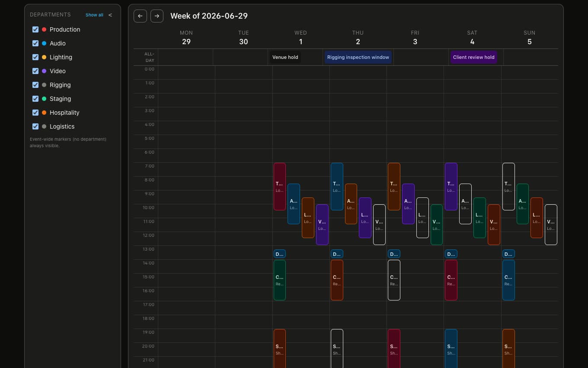Open Monday's empty 9:00 time slot
Viewport: 588px width, 368px height.
(186, 197)
